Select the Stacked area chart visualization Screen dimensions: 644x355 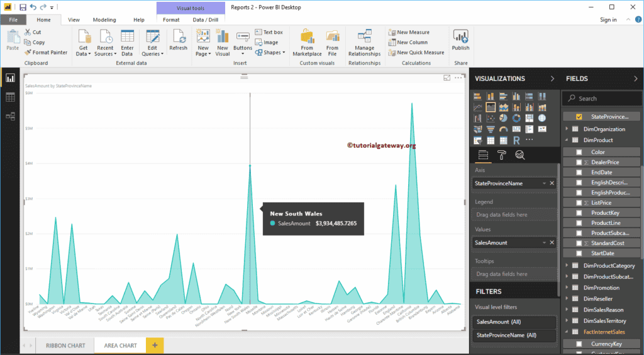click(x=504, y=107)
